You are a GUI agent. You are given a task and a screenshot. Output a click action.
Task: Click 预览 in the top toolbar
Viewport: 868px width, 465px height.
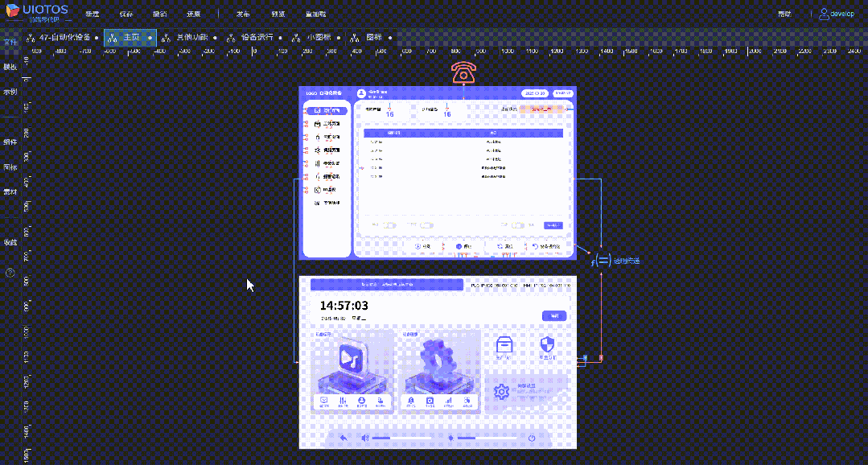pyautogui.click(x=278, y=14)
